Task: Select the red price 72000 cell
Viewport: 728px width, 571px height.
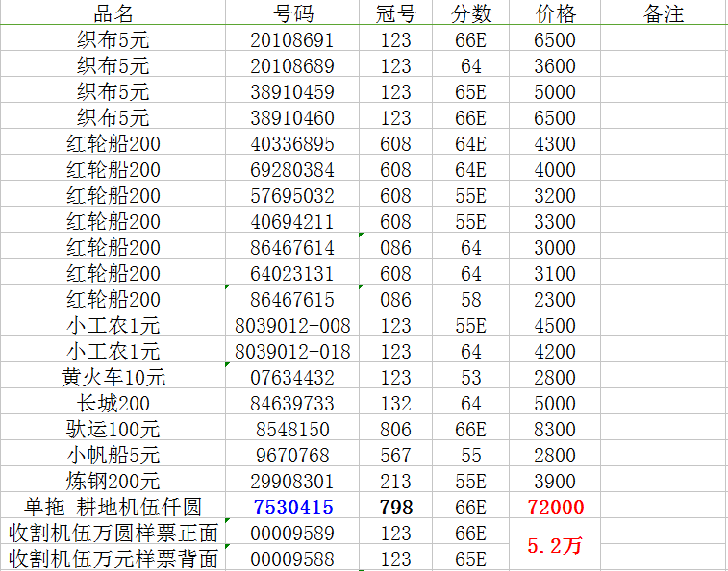Action: (555, 507)
